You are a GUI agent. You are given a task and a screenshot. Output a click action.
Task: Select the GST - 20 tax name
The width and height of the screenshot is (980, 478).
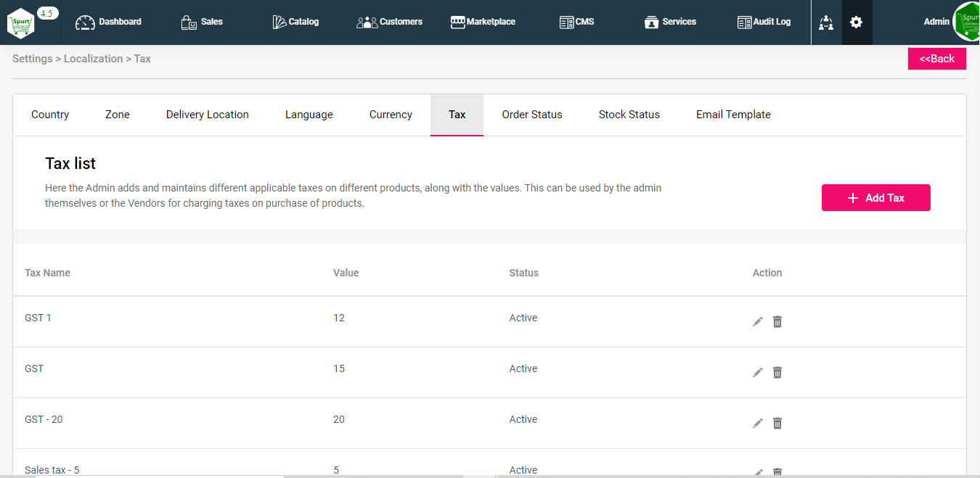coord(44,419)
